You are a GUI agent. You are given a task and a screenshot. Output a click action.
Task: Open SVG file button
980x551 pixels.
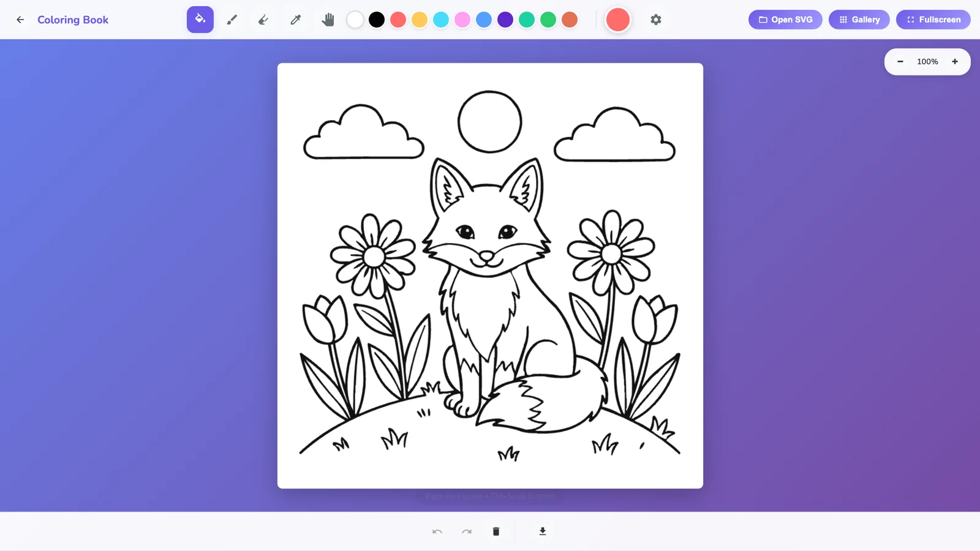tap(785, 20)
